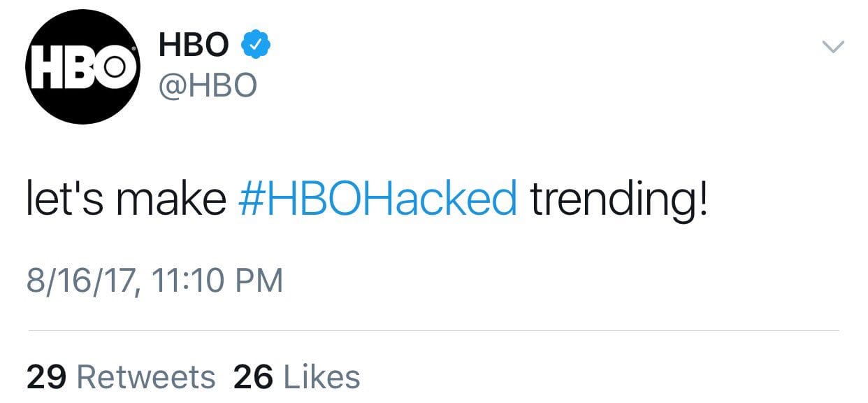Click the 8/16/17, 11:10 PM timestamp
868x403 pixels.
click(x=155, y=281)
